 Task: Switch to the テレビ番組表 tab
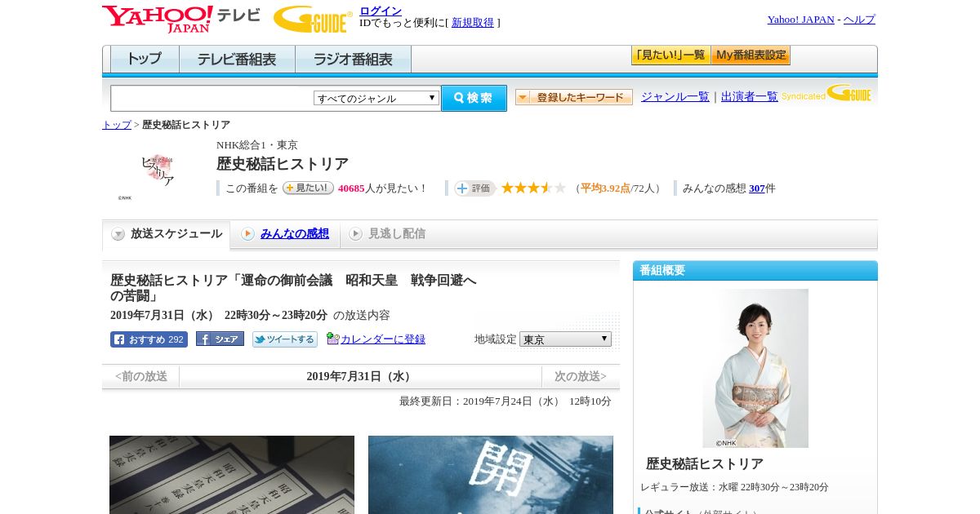click(x=237, y=60)
